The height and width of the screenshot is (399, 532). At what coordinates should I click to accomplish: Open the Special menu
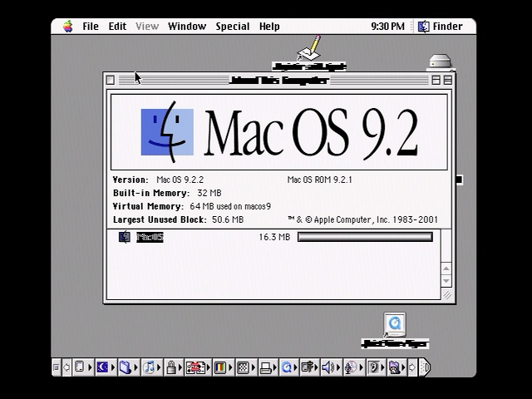(x=233, y=27)
